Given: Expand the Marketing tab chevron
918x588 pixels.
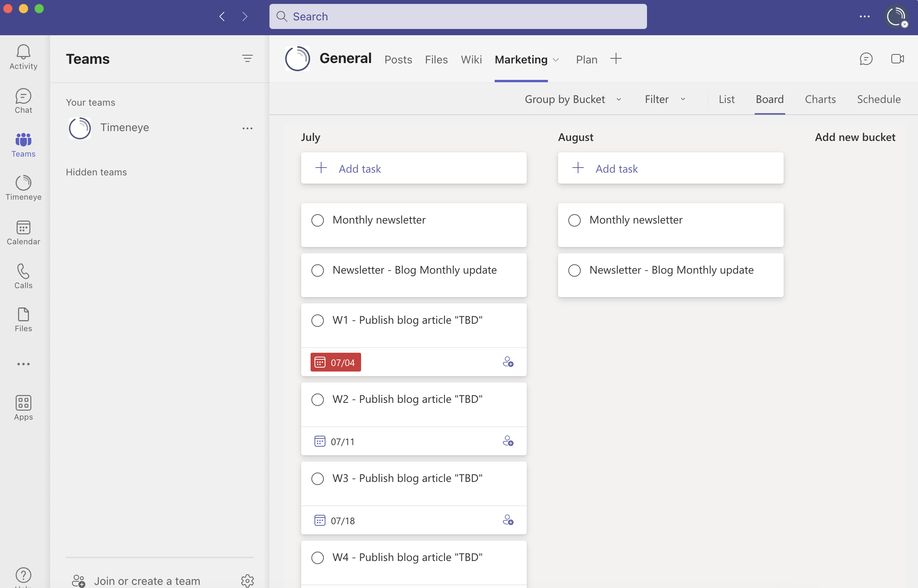Looking at the screenshot, I should pyautogui.click(x=556, y=60).
